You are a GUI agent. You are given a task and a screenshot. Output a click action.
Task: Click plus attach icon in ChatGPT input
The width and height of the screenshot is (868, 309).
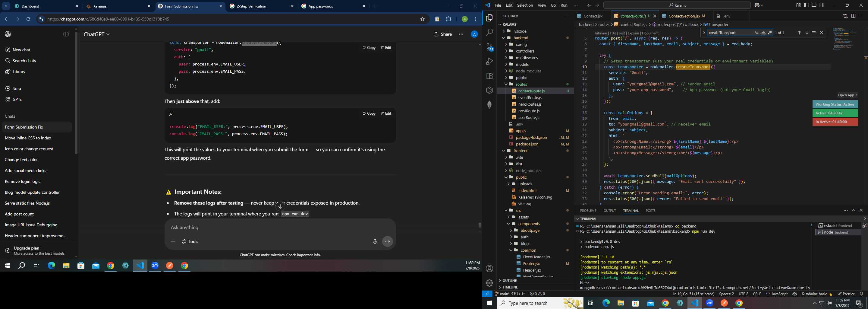click(x=173, y=241)
